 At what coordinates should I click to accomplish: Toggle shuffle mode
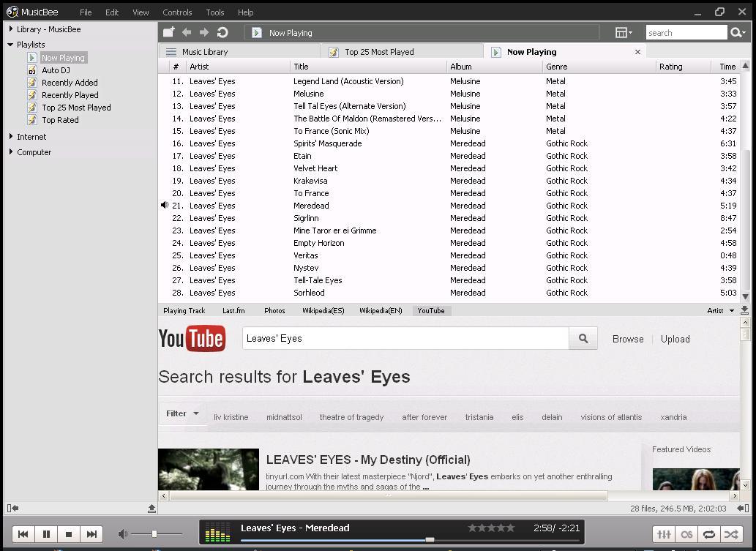tap(731, 534)
